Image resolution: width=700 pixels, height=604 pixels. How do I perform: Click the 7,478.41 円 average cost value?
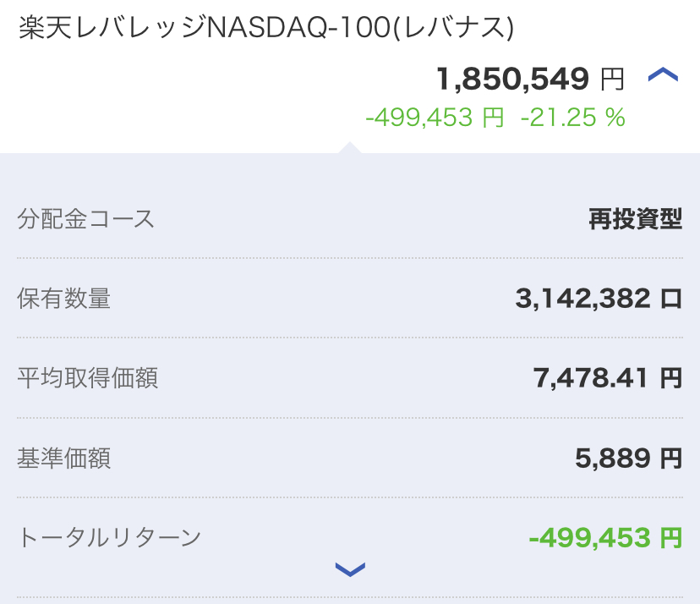tap(608, 378)
